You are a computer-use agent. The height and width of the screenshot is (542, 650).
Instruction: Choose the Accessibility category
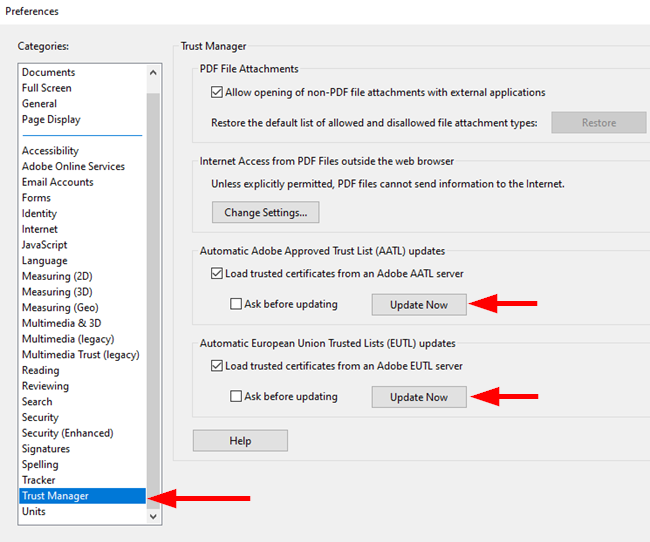click(50, 151)
